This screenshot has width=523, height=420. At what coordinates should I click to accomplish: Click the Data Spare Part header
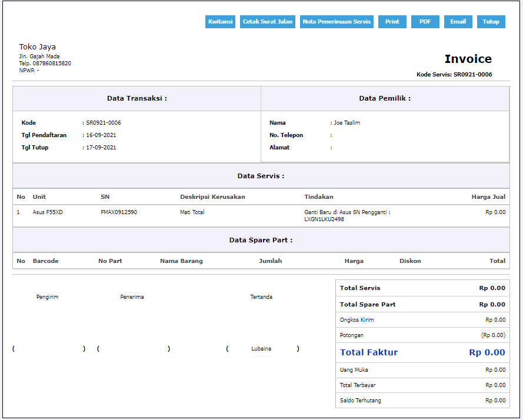[x=261, y=240]
